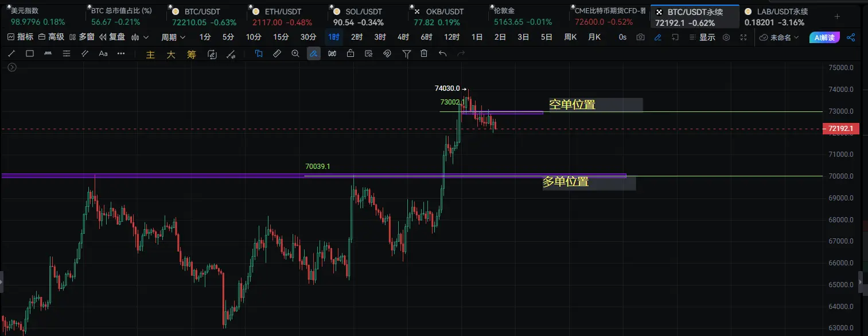Viewport: 868px width, 336px height.
Task: Open chart settings hexagon icon
Action: [x=726, y=37]
